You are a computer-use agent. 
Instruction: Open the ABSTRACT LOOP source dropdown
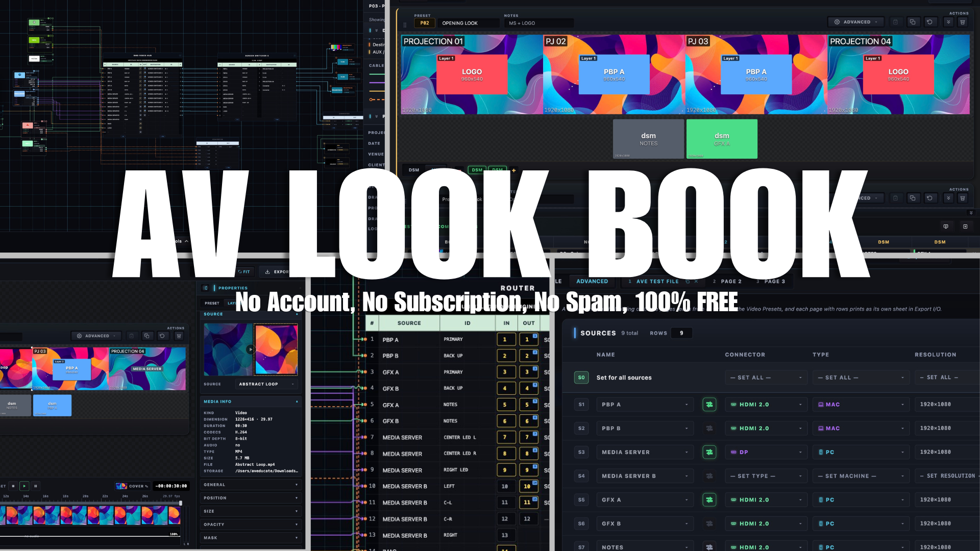pyautogui.click(x=266, y=384)
